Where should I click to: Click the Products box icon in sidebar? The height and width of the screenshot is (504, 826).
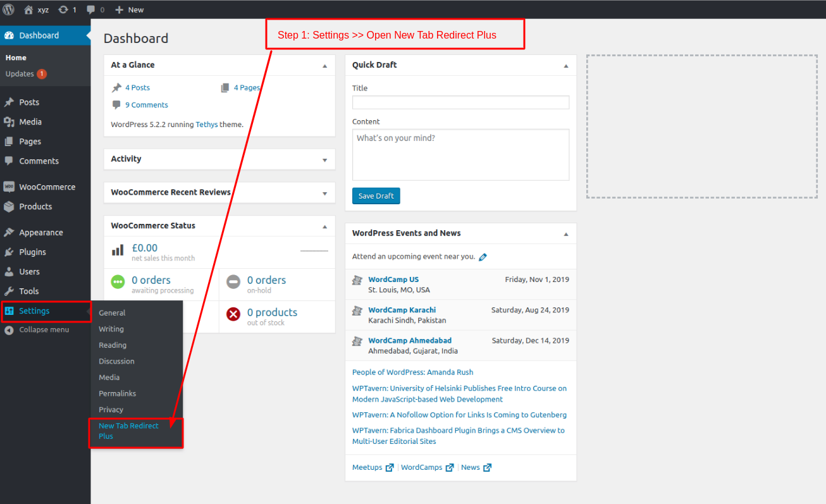(x=9, y=206)
